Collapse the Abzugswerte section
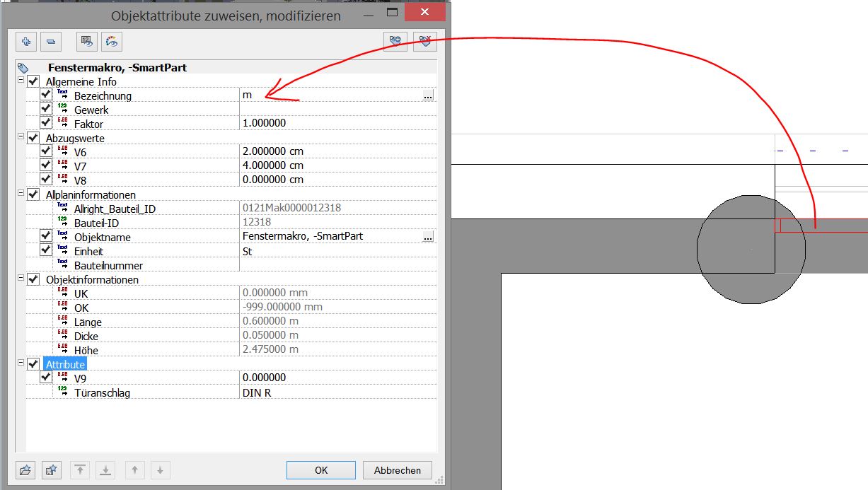 click(x=21, y=138)
